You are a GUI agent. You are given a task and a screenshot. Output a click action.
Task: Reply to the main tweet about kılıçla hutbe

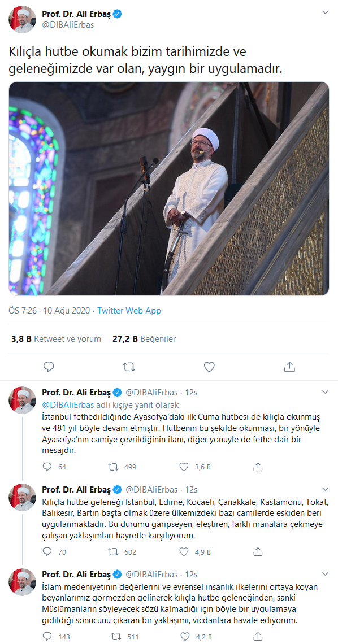coord(49,367)
